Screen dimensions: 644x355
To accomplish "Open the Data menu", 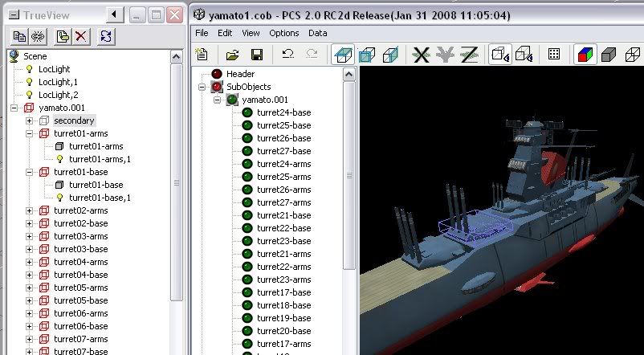I will pyautogui.click(x=317, y=33).
